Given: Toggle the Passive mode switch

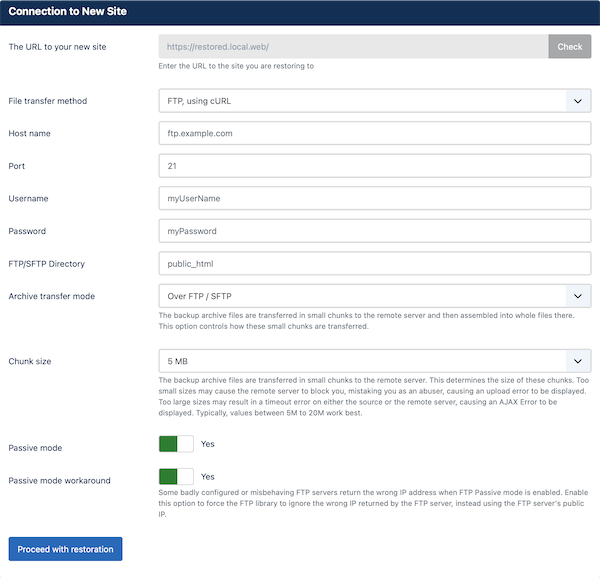Looking at the screenshot, I should click(x=176, y=444).
